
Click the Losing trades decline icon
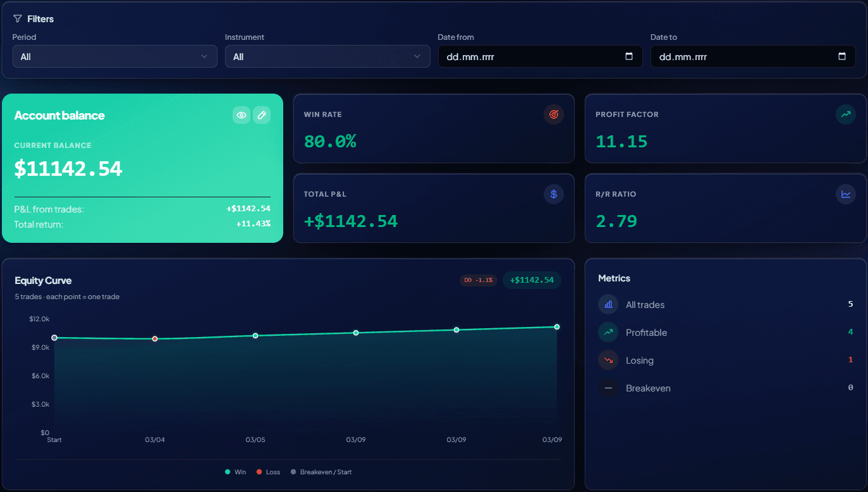point(608,360)
